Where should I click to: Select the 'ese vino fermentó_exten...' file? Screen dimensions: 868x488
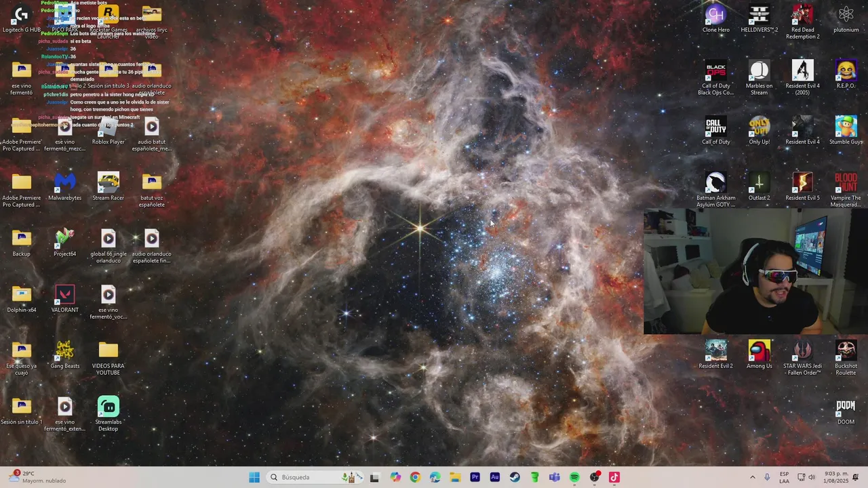pyautogui.click(x=65, y=415)
